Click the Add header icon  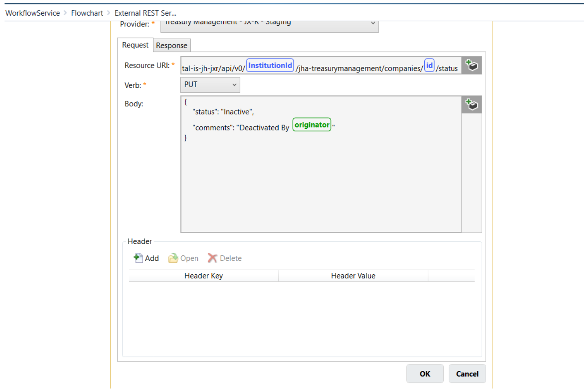coord(138,258)
